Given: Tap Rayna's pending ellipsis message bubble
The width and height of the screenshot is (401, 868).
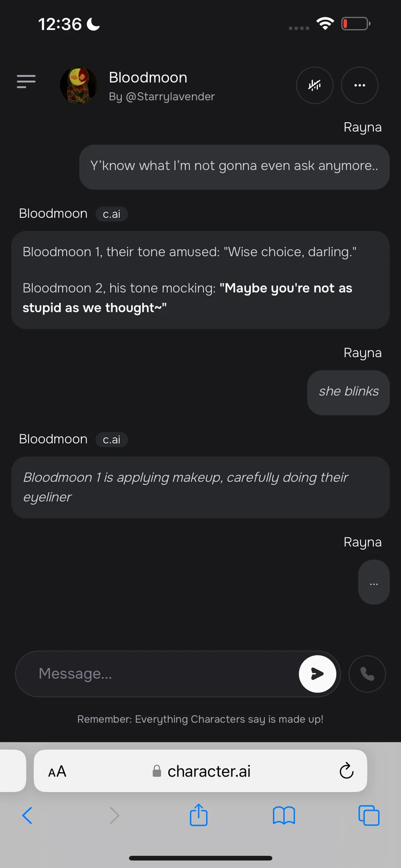Looking at the screenshot, I should point(373,582).
